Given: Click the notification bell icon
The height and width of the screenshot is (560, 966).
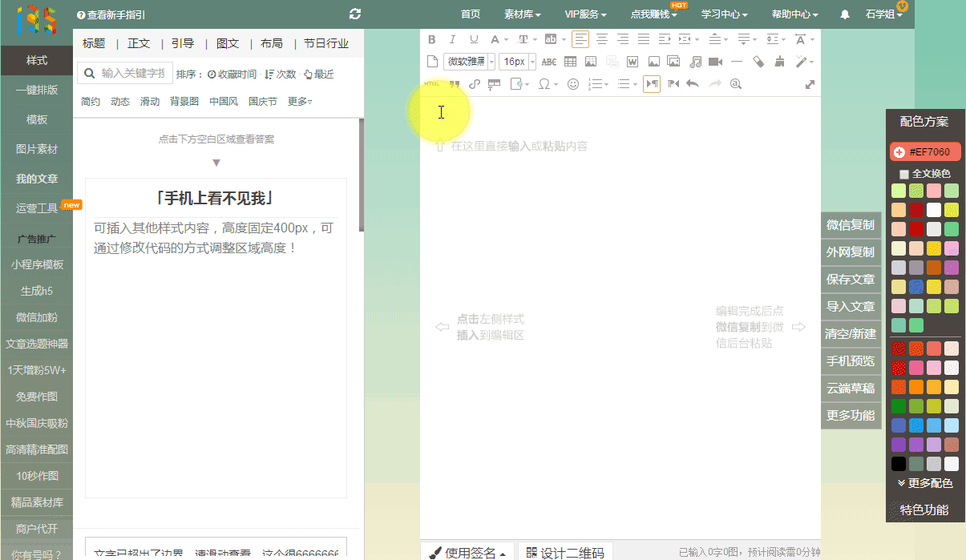Looking at the screenshot, I should [845, 14].
